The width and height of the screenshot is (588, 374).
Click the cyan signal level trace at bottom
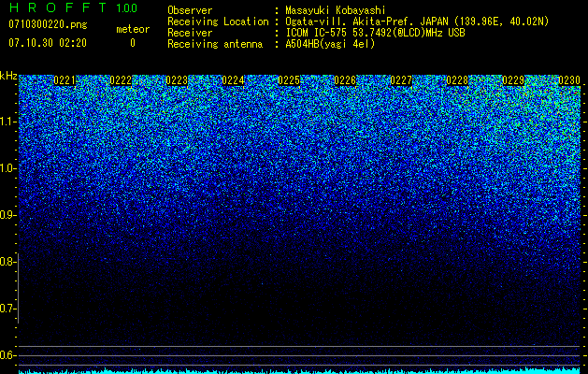(x=299, y=371)
